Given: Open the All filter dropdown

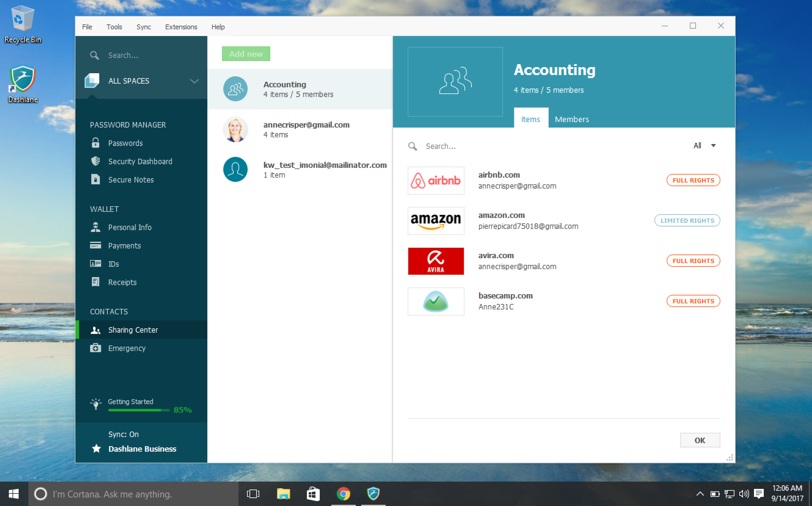Looking at the screenshot, I should pyautogui.click(x=705, y=146).
